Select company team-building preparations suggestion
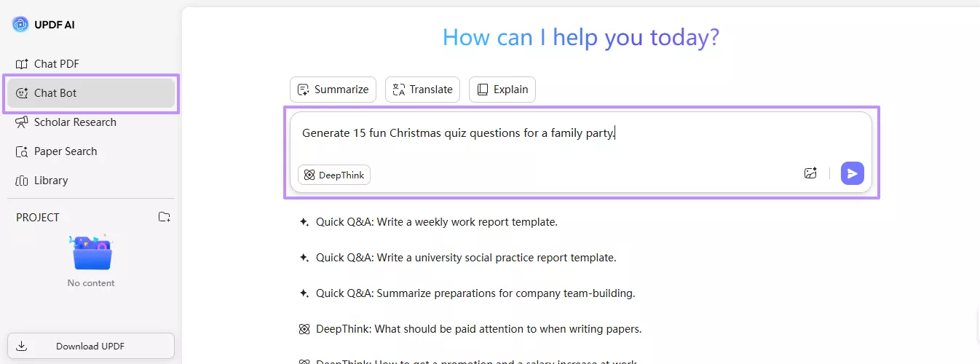The width and height of the screenshot is (980, 364). click(x=475, y=293)
